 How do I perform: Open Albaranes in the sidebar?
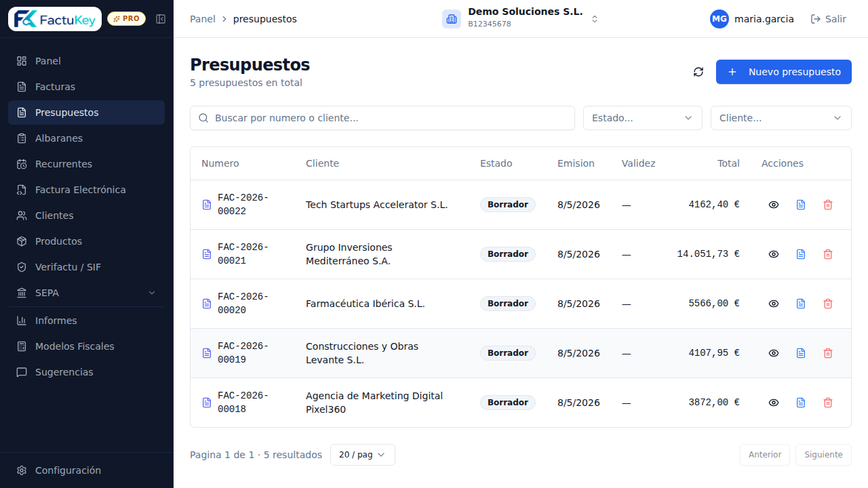[x=86, y=138]
